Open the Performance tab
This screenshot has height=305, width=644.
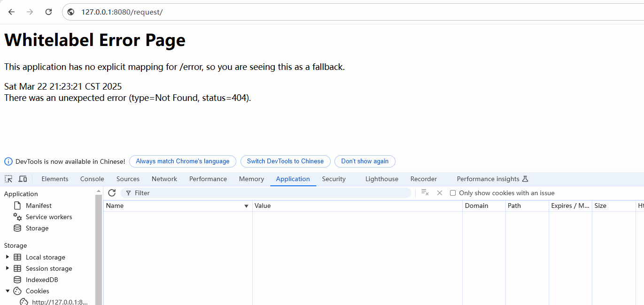coord(208,179)
